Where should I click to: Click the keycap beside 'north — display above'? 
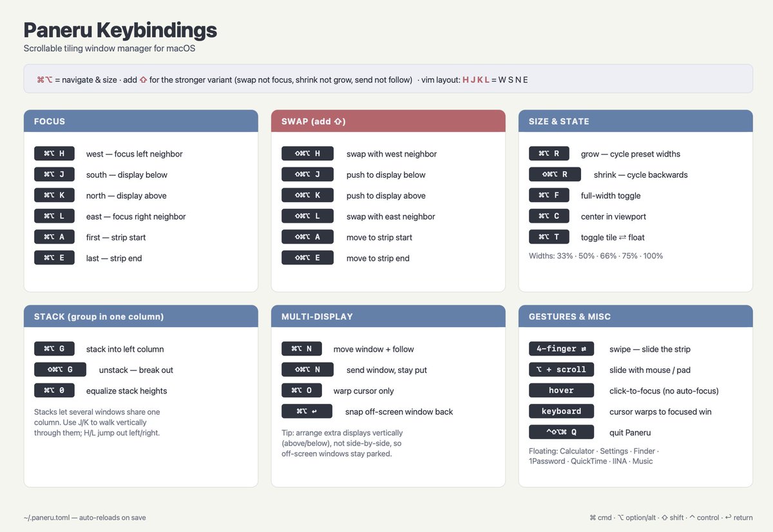coord(54,195)
